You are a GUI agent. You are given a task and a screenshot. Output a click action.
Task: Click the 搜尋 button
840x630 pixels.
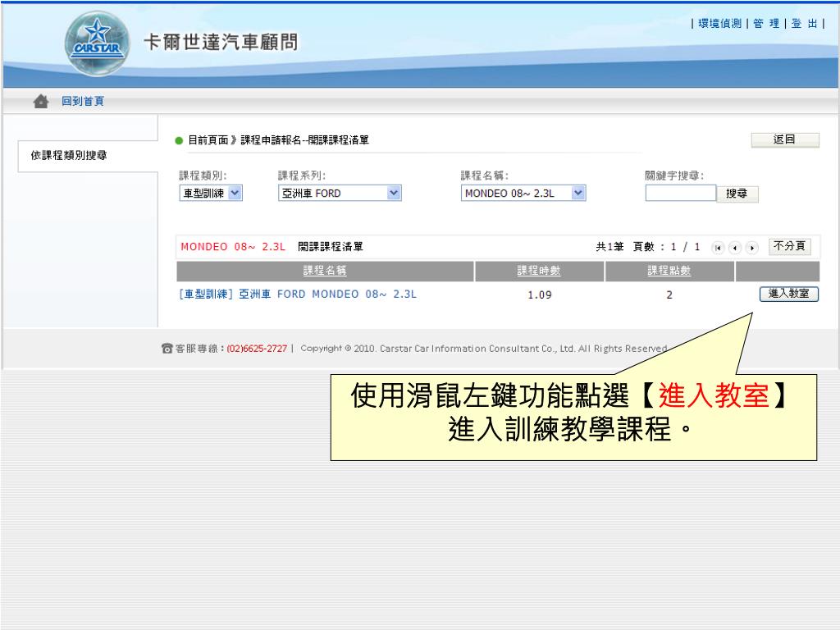pos(737,194)
